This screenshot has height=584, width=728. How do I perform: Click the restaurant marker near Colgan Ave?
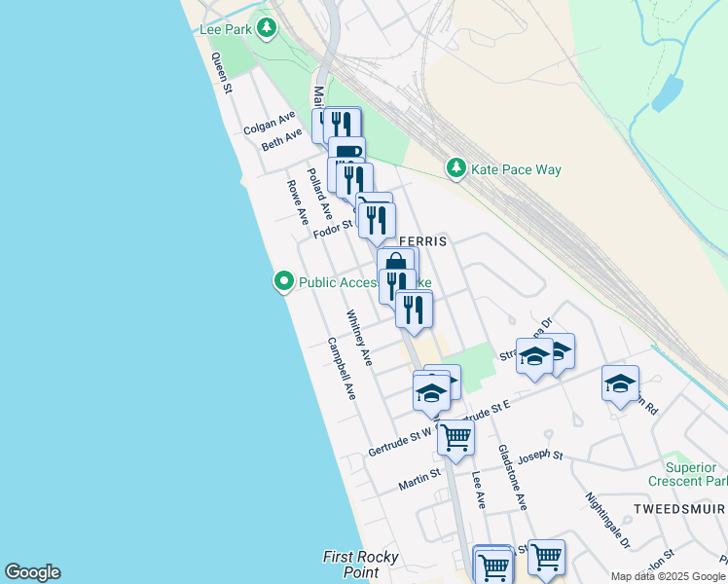click(343, 126)
